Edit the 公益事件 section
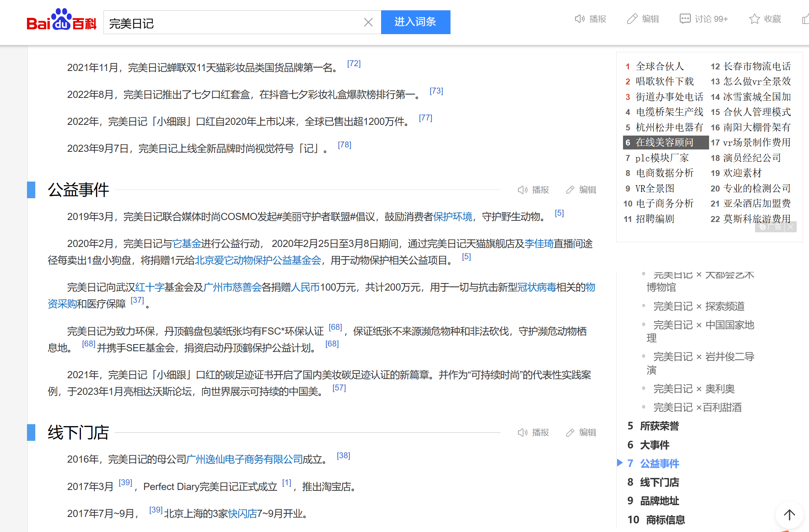This screenshot has height=532, width=809. tap(581, 190)
